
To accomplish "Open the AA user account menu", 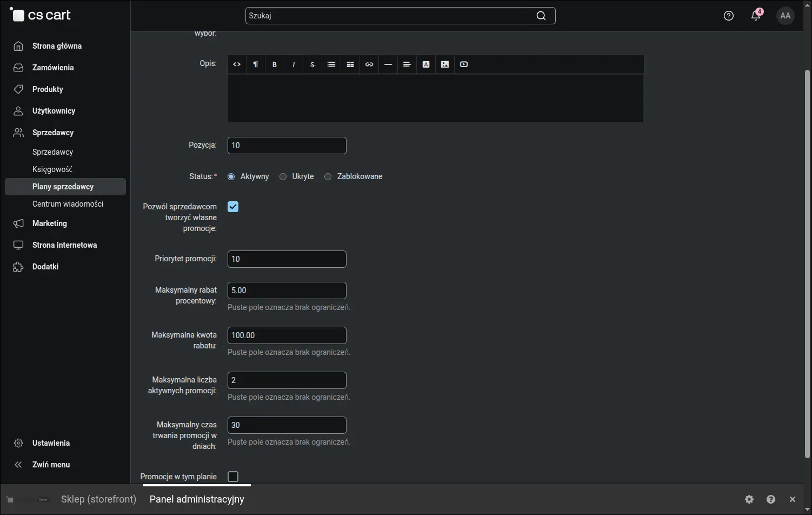I will coord(786,16).
